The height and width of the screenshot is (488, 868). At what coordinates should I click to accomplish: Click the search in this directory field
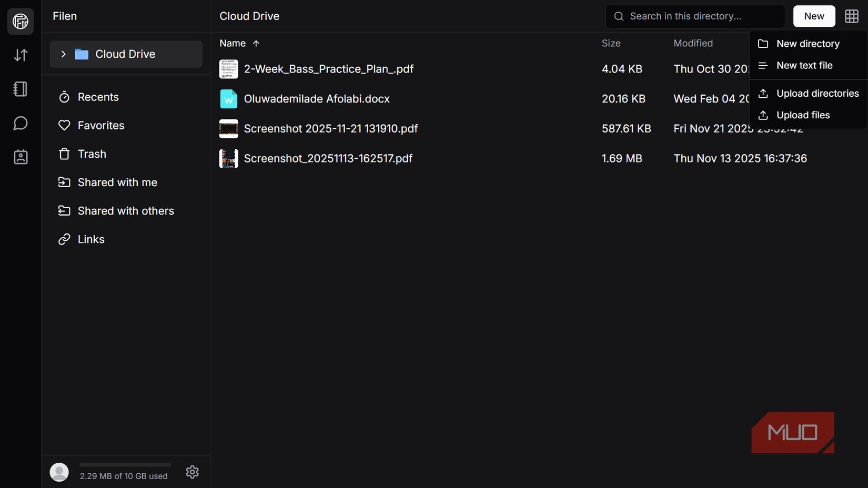[694, 16]
